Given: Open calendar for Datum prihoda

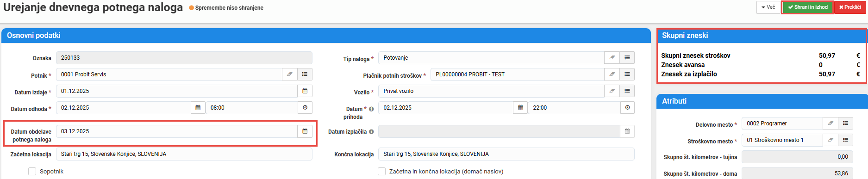Looking at the screenshot, I should 520,107.
